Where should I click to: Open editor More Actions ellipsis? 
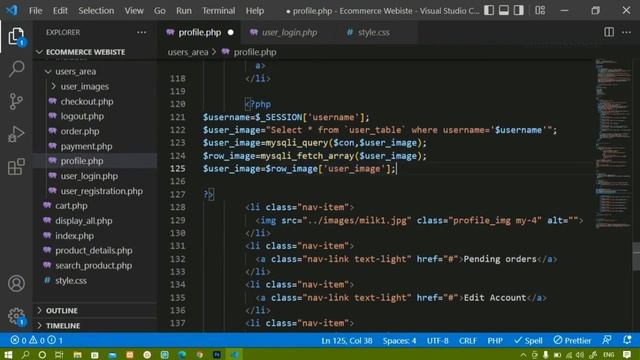click(x=627, y=32)
